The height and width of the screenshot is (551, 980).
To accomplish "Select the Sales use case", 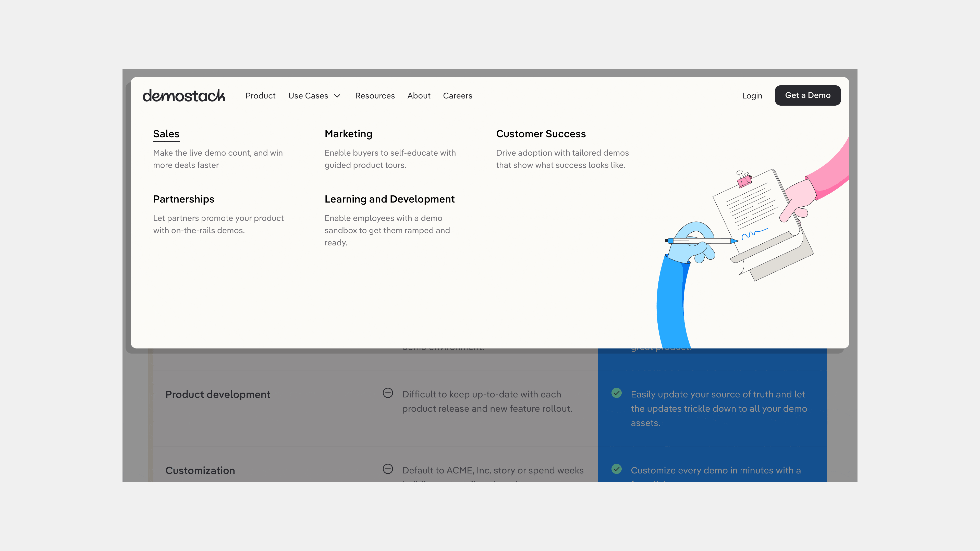I will (166, 134).
